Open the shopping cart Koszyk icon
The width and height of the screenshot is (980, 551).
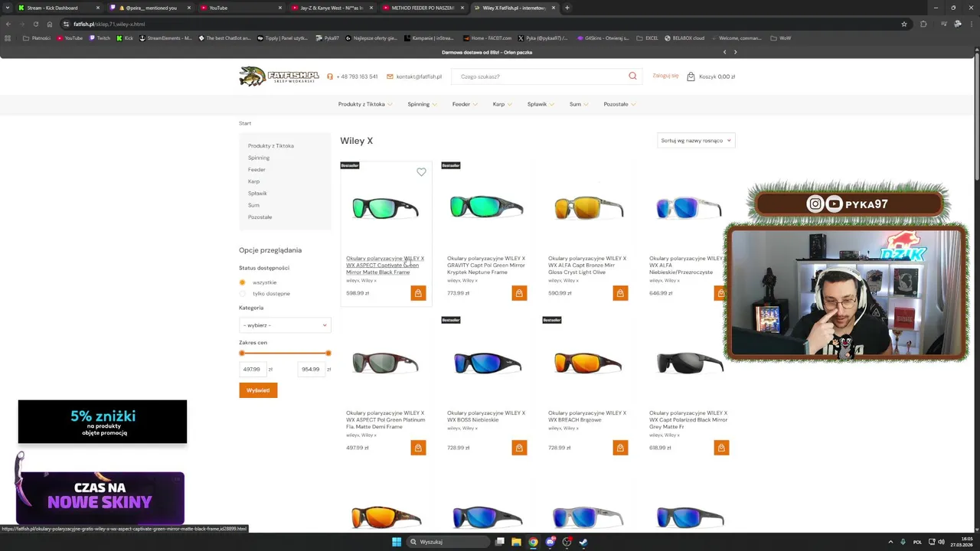[x=691, y=77]
